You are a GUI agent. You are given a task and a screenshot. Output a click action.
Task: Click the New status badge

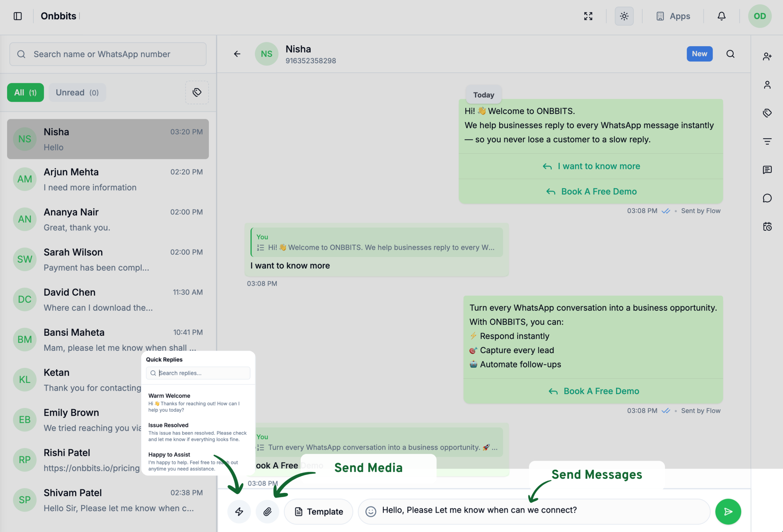700,54
